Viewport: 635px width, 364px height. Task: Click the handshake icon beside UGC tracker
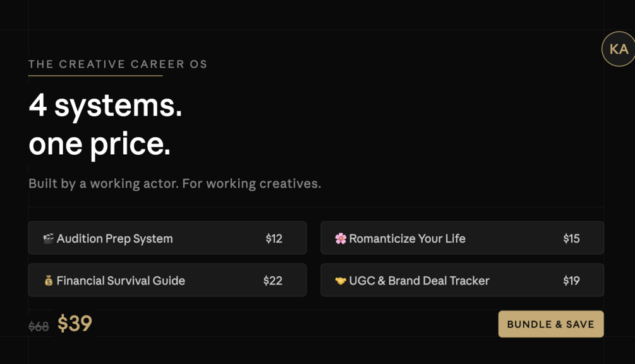point(341,281)
